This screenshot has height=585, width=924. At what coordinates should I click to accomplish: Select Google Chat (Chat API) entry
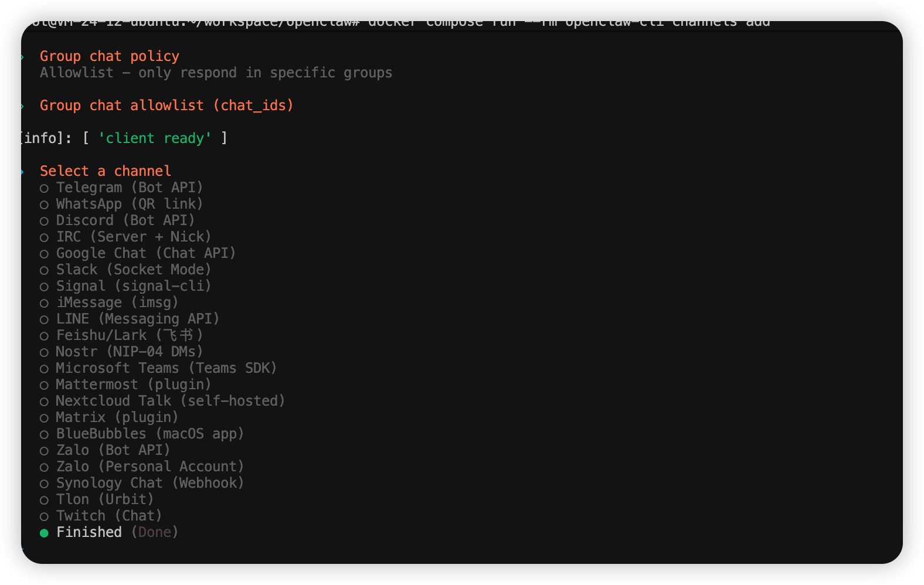(145, 253)
